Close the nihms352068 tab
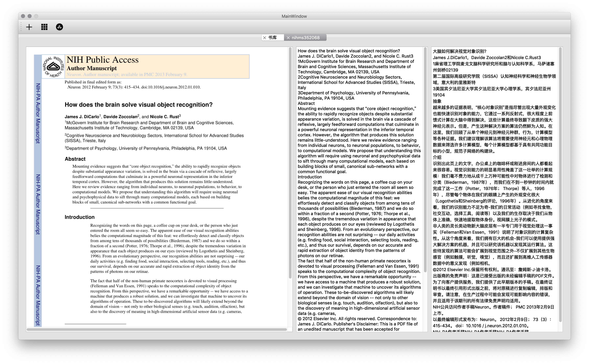This screenshot has width=589, height=364. coord(288,38)
